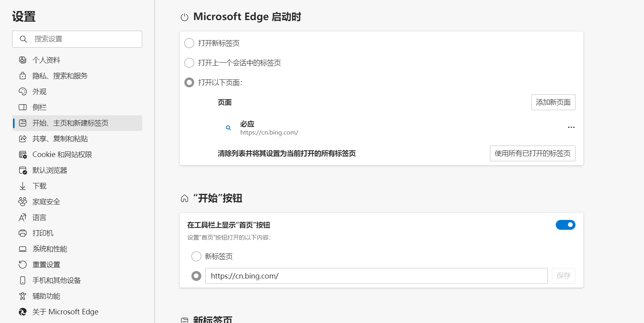Click the 重置设置 reset arrow icon
Image resolution: width=644 pixels, height=323 pixels.
pyautogui.click(x=23, y=264)
